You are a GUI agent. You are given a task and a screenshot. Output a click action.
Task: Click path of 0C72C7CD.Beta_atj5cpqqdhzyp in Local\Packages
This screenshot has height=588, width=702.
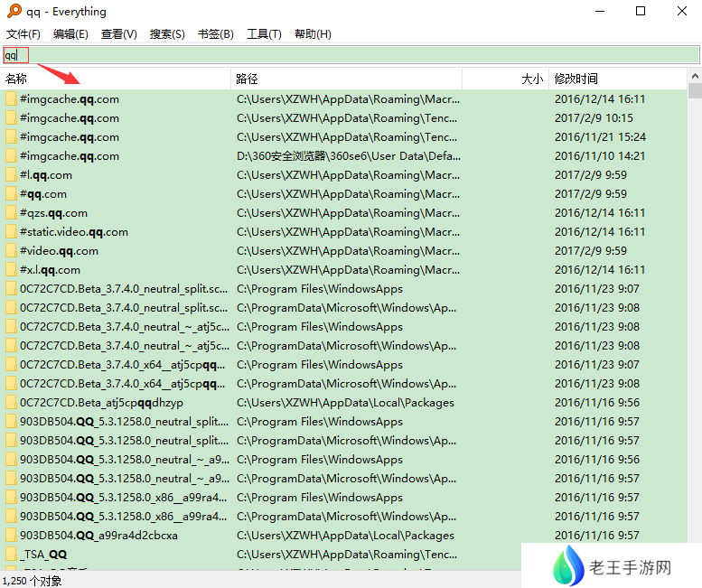[345, 403]
